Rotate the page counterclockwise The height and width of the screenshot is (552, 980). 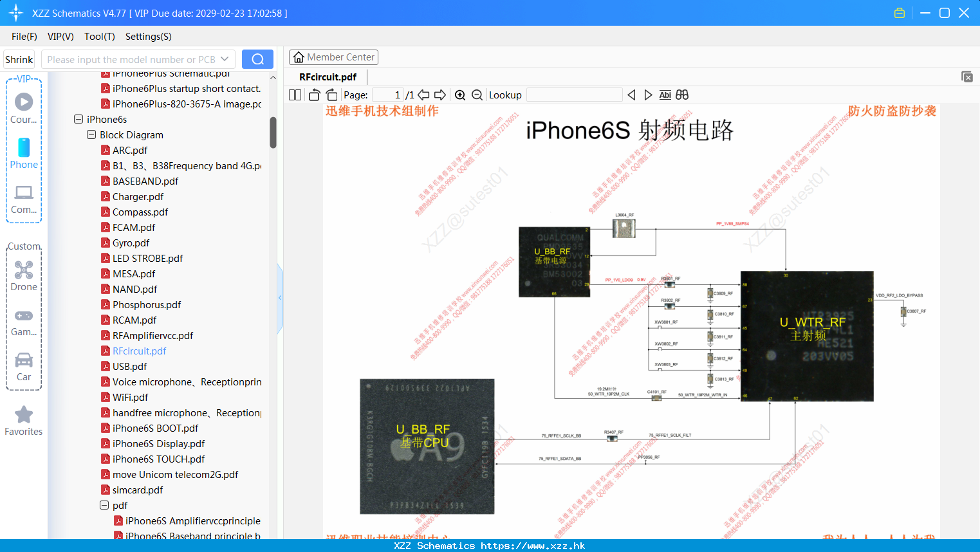(314, 95)
